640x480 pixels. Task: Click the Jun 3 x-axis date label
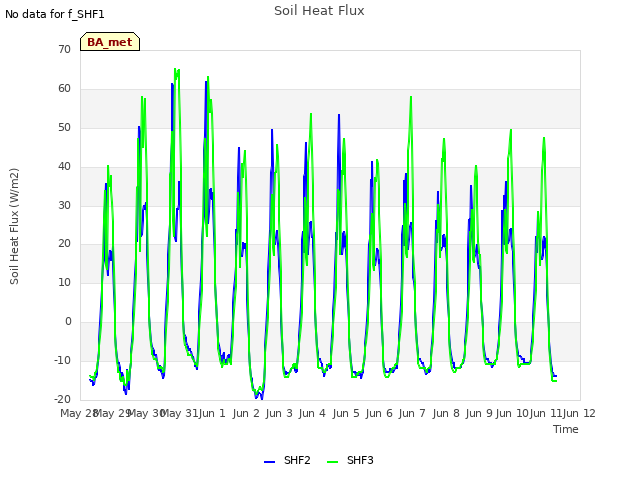pos(279,413)
